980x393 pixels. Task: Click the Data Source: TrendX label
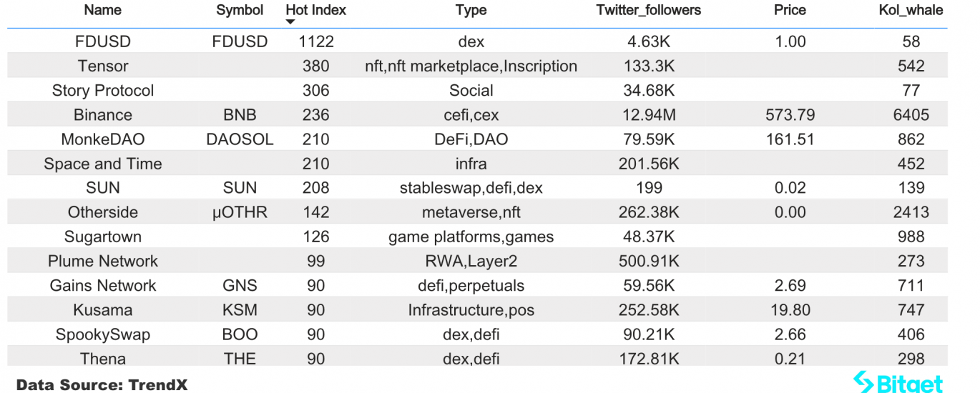102,385
